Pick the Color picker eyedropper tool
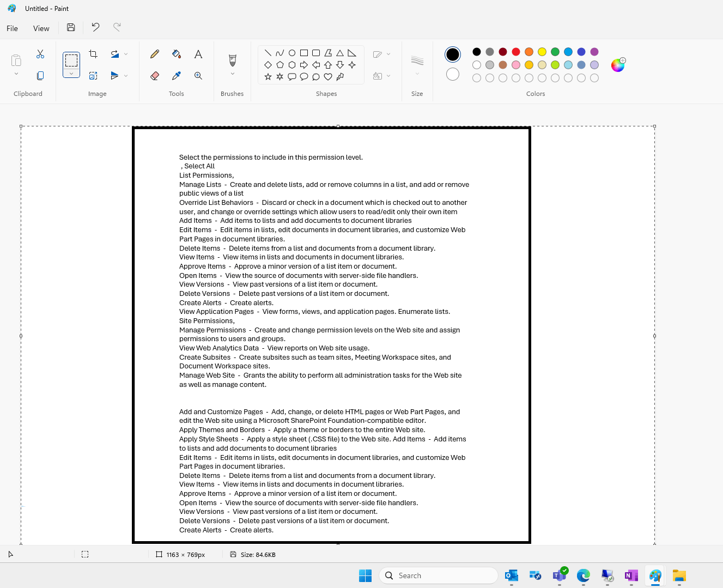 point(176,75)
